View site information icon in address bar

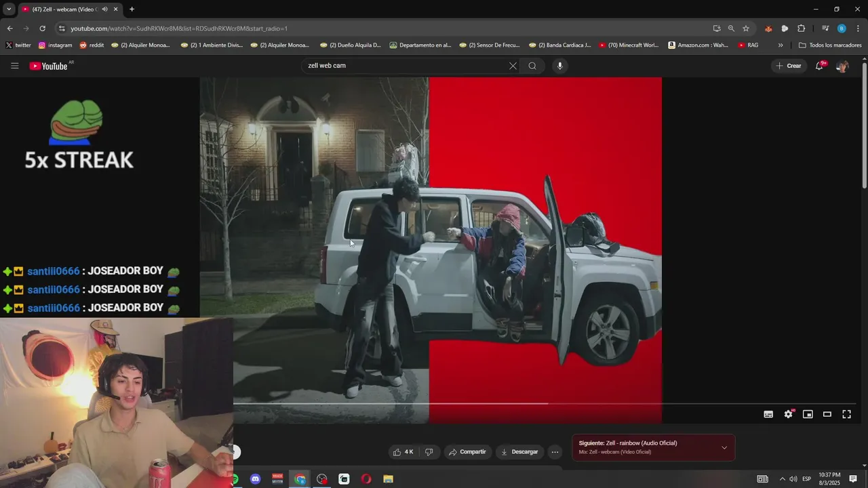pos(62,28)
